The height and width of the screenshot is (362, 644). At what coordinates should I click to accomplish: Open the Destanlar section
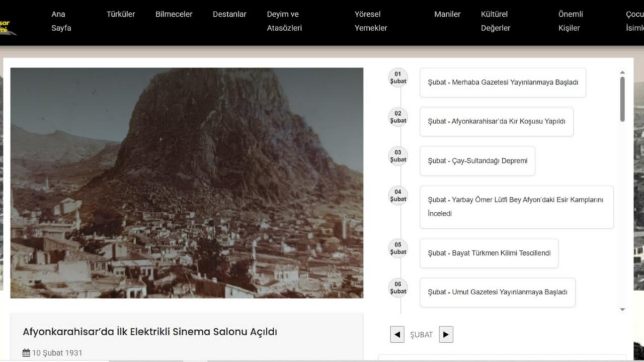229,14
